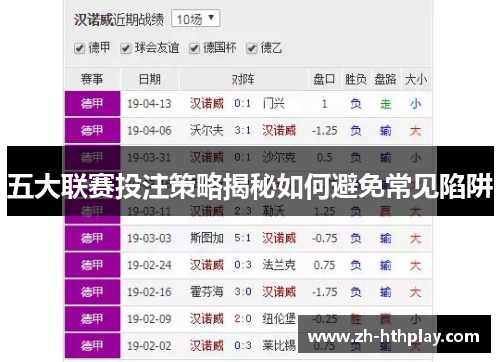500x362 pixels.
Task: Open the 霍芬海 team link
Action: (x=207, y=292)
